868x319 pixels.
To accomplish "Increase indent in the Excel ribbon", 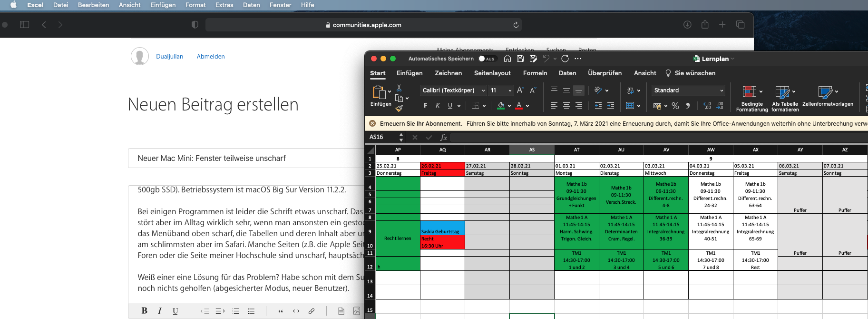I will [611, 106].
